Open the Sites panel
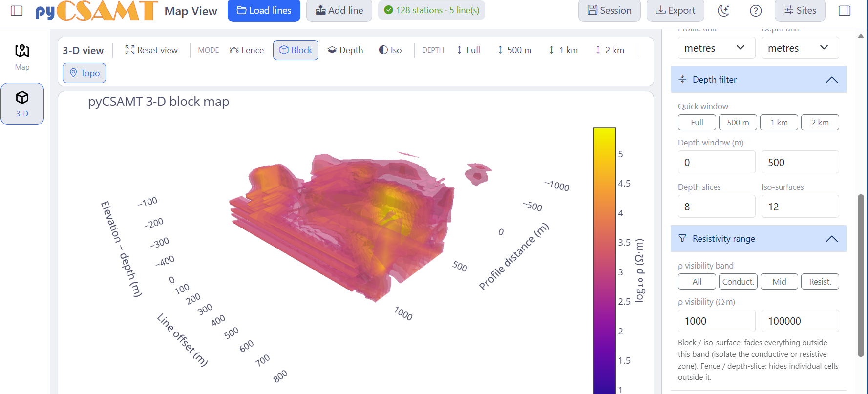Viewport: 868px width, 394px height. coord(800,10)
